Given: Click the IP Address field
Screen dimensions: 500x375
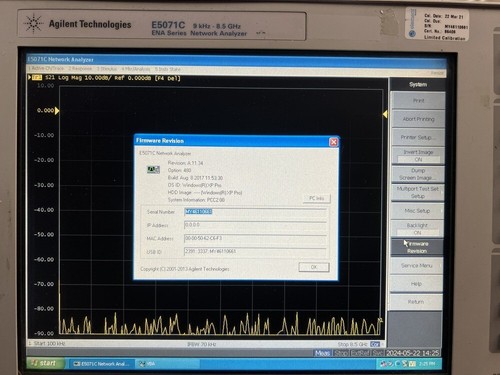Looking at the screenshot, I should 255,225.
